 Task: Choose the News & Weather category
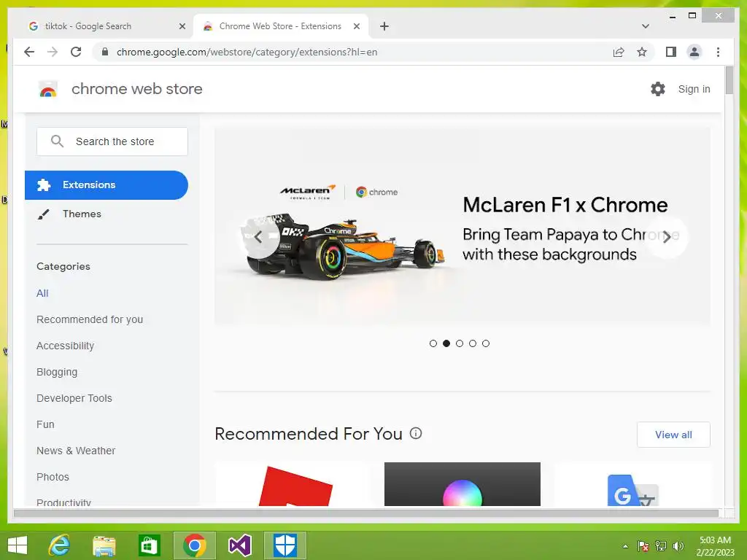tap(76, 451)
